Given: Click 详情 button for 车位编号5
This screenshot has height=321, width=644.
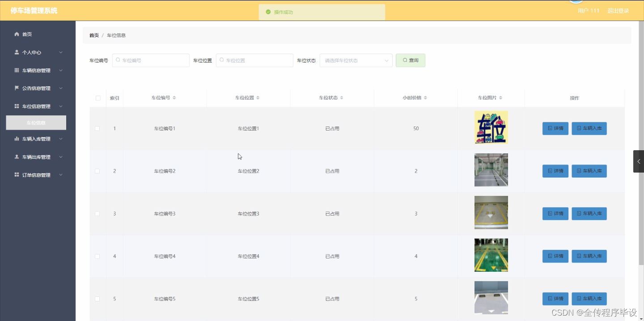Looking at the screenshot, I should pyautogui.click(x=555, y=299).
